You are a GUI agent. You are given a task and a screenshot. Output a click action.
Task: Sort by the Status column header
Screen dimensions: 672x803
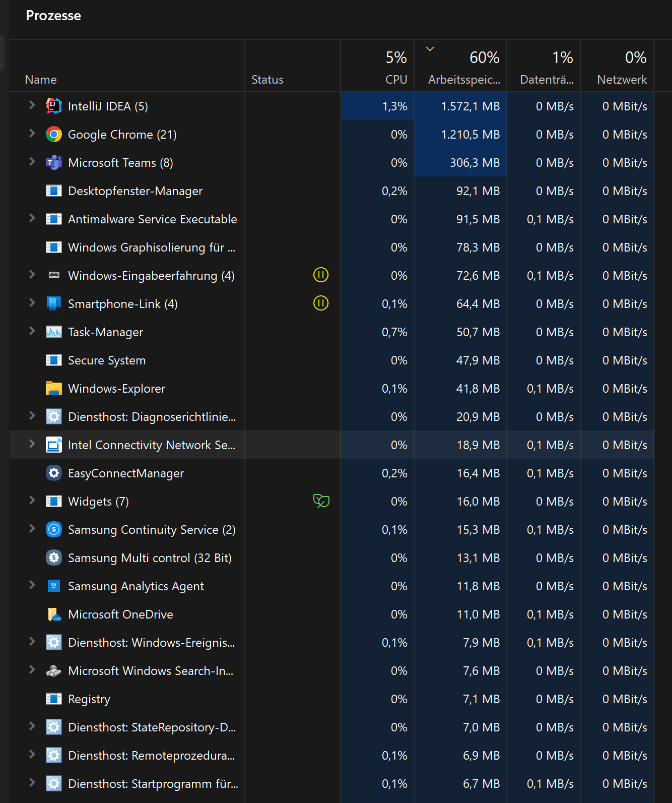tap(293, 66)
